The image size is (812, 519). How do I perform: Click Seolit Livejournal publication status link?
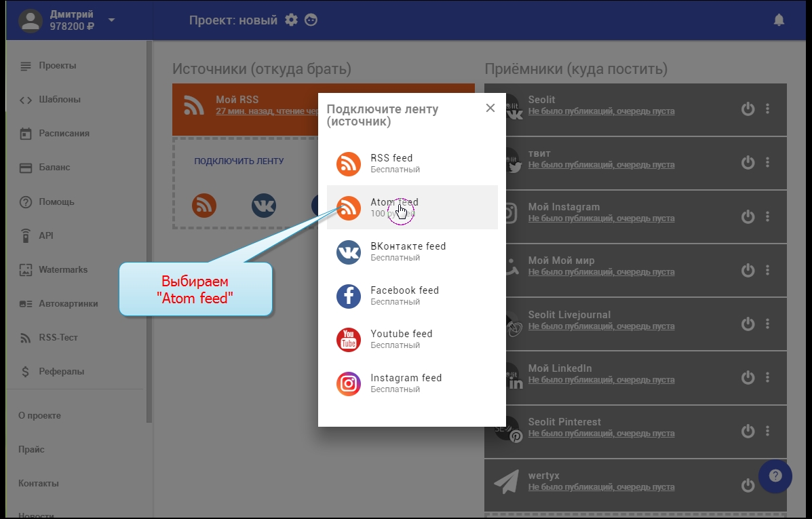(x=601, y=326)
